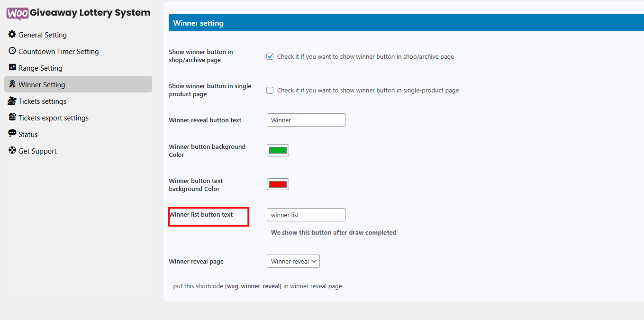Go to Tickets export settings

pyautogui.click(x=53, y=118)
